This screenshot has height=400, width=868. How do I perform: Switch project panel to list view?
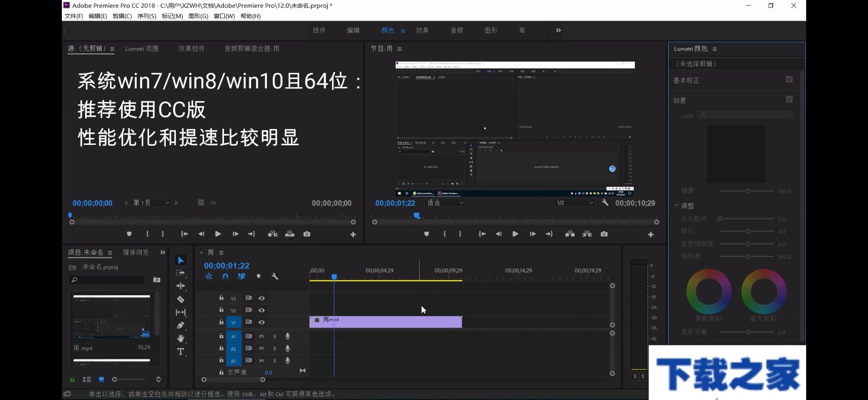(x=87, y=379)
